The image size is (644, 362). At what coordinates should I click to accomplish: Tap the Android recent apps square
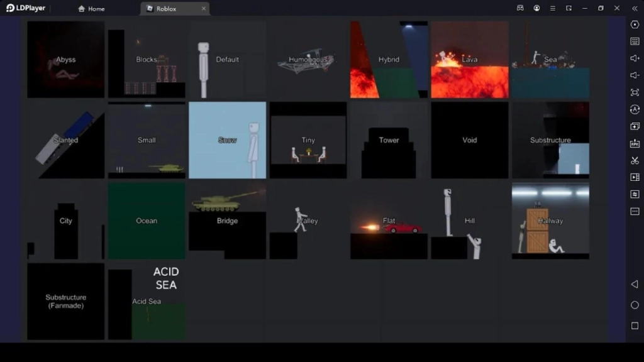(635, 326)
